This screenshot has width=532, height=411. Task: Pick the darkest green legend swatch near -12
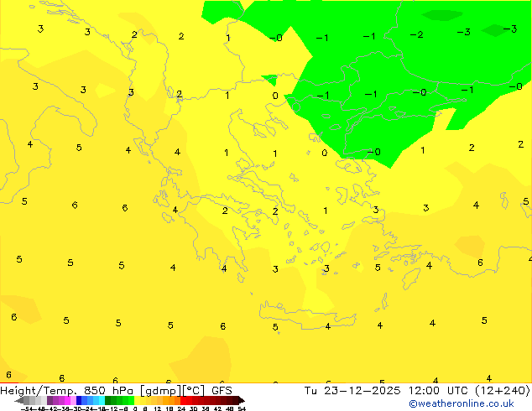(x=108, y=400)
